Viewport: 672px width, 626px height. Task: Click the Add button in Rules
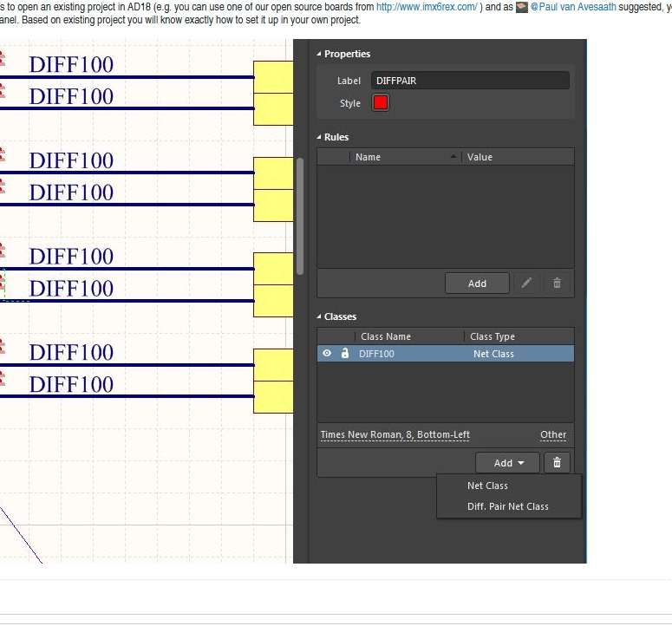pyautogui.click(x=477, y=284)
